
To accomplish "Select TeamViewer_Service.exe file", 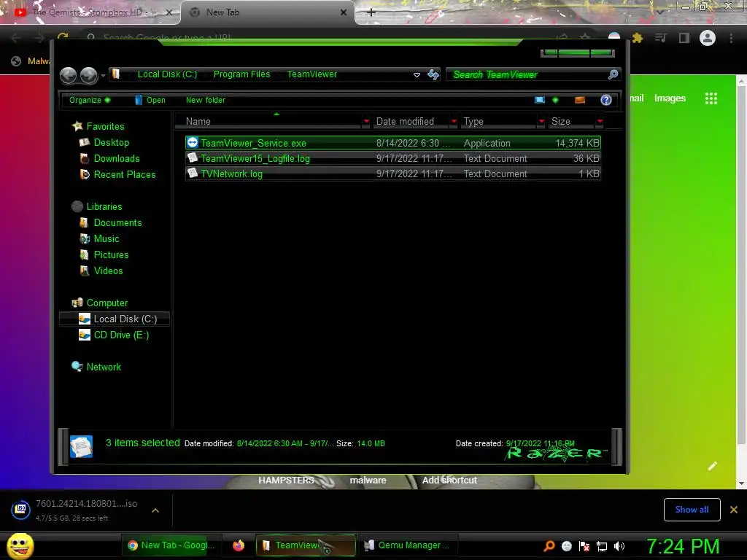I will [x=393, y=143].
